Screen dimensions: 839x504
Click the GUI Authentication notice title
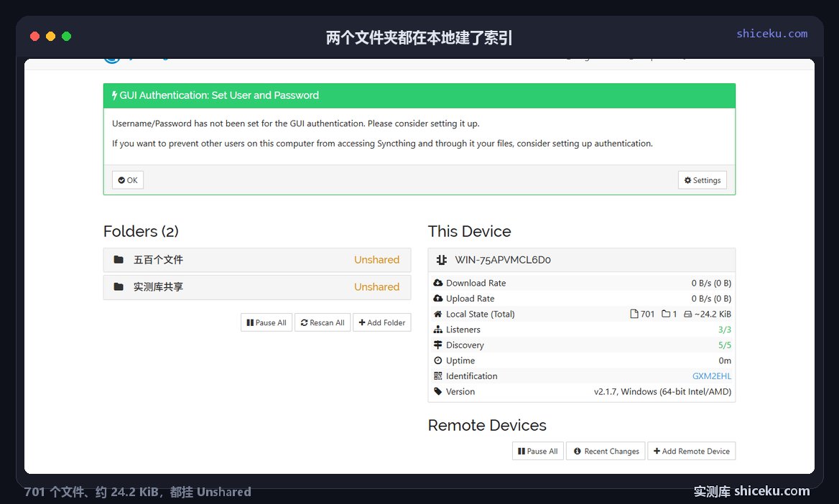219,95
